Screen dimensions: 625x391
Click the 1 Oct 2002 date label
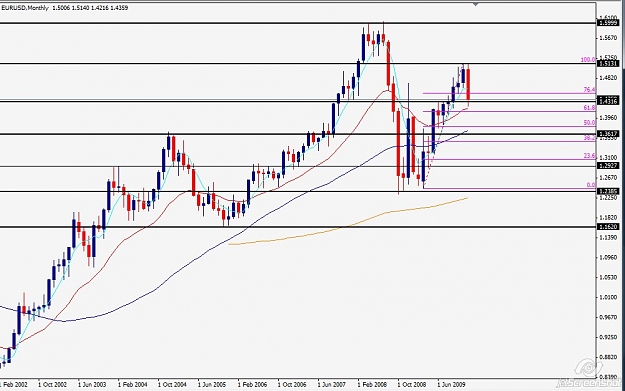52,385
